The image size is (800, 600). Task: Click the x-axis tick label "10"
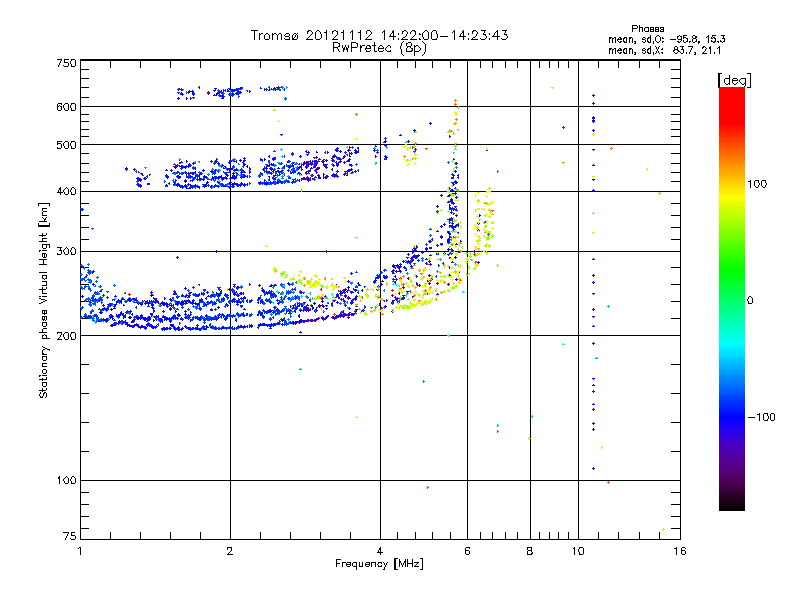[578, 551]
